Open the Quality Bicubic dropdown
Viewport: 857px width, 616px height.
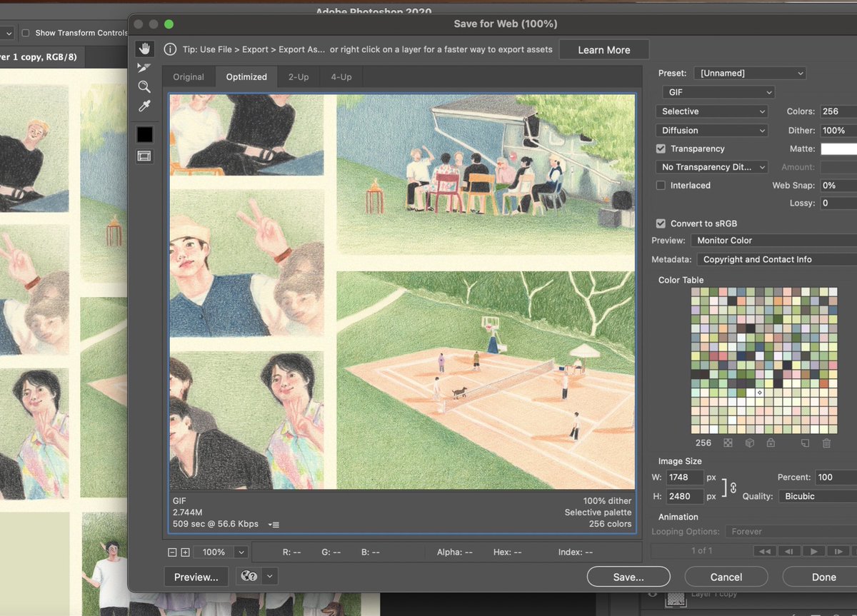(x=818, y=496)
